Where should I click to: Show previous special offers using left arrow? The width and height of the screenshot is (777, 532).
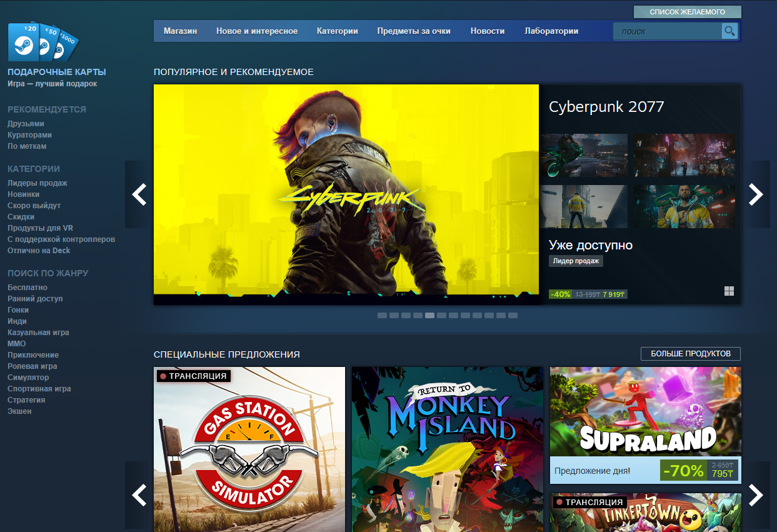pyautogui.click(x=139, y=495)
